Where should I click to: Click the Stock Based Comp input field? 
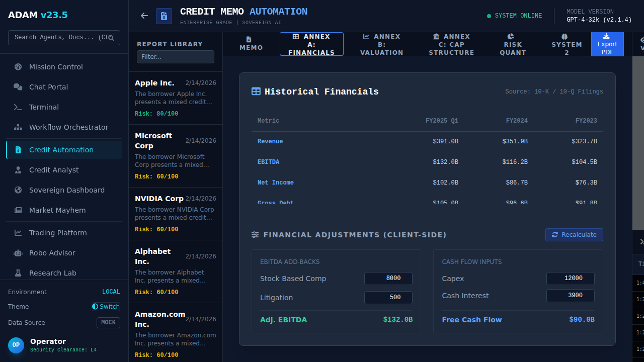pyautogui.click(x=388, y=279)
